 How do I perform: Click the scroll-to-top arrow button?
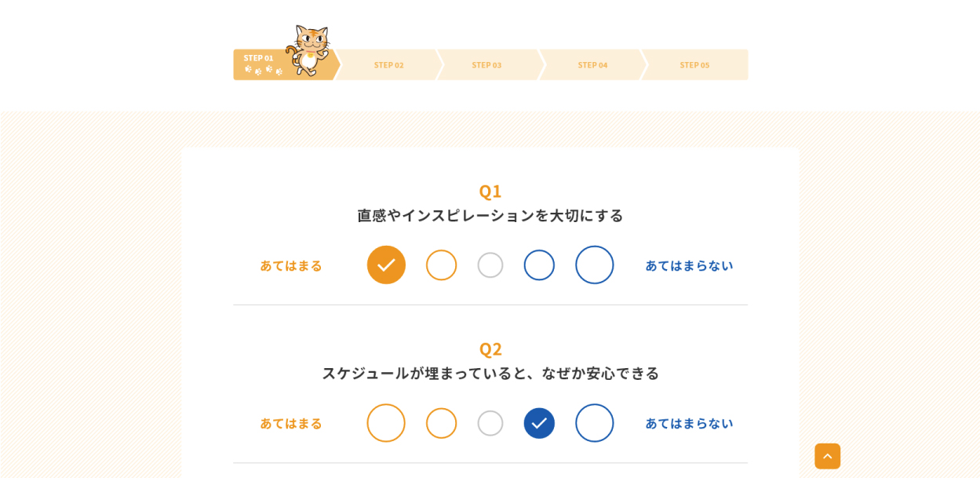pyautogui.click(x=827, y=456)
